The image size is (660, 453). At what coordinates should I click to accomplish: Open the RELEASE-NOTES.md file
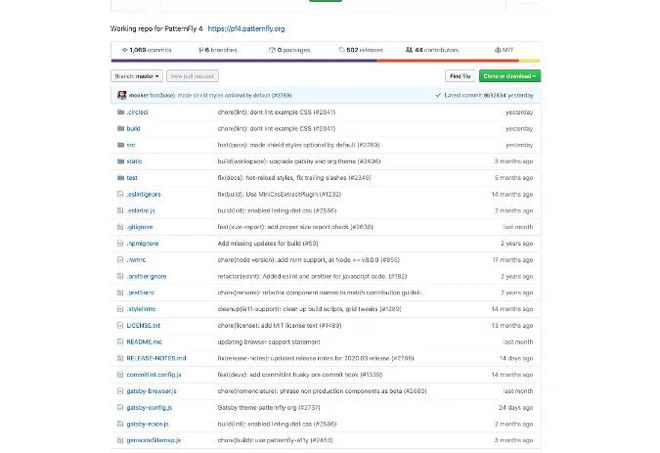pos(156,358)
